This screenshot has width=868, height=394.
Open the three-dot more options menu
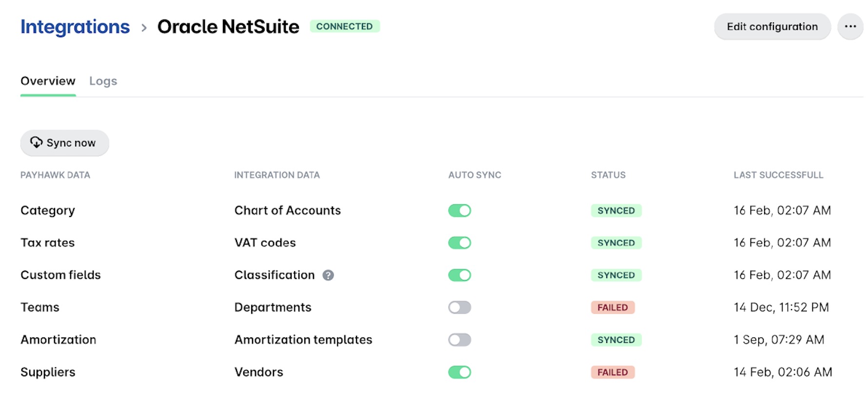coord(850,26)
